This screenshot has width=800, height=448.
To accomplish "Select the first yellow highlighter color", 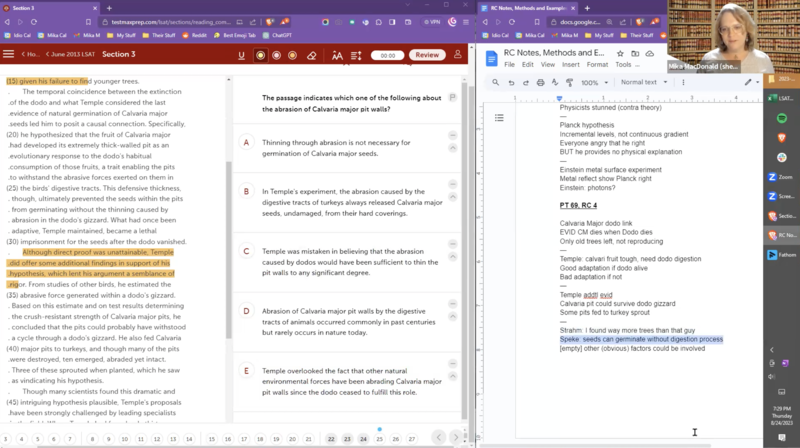I will (x=261, y=55).
